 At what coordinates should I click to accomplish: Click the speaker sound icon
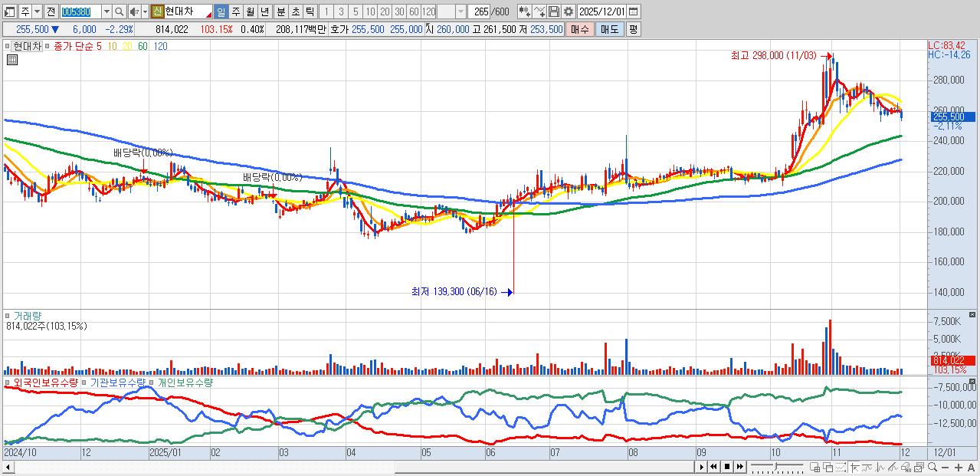(134, 11)
